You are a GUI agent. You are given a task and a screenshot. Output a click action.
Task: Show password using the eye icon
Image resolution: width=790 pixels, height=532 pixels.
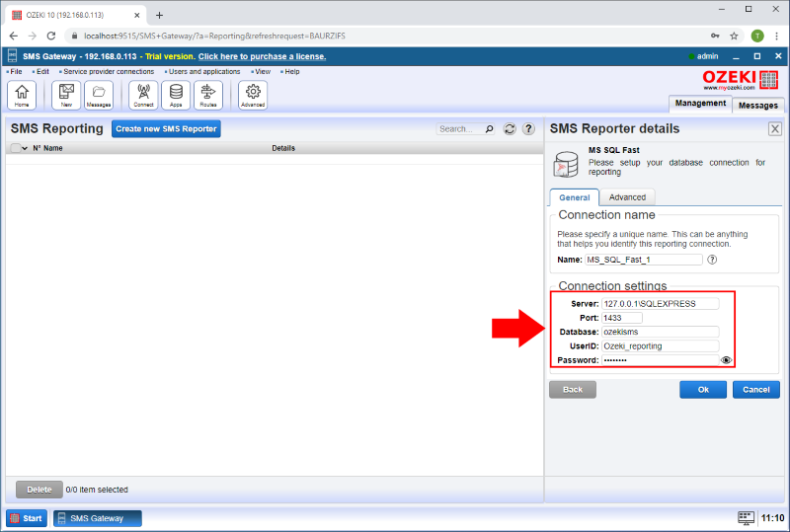726,360
